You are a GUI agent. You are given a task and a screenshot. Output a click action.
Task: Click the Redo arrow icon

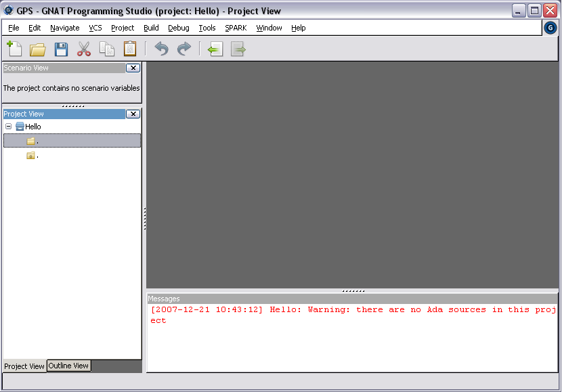pyautogui.click(x=184, y=49)
